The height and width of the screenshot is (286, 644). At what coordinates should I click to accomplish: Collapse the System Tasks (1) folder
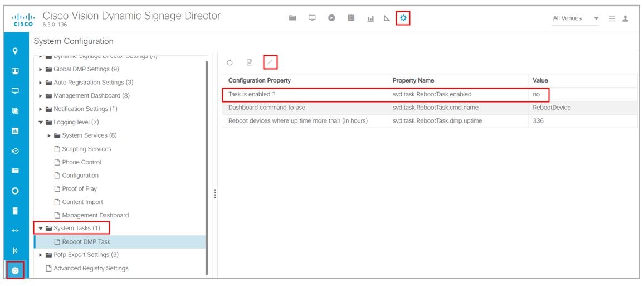(x=41, y=228)
